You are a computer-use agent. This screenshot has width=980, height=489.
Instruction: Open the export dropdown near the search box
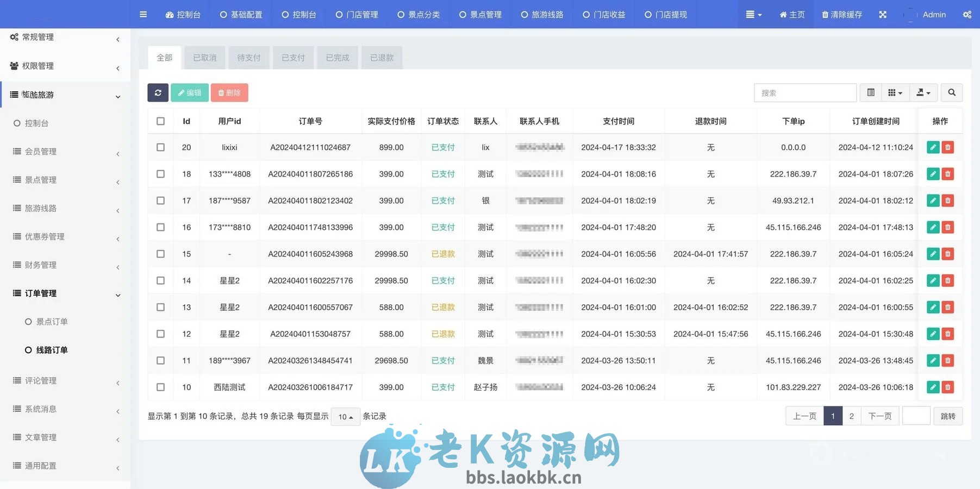point(923,92)
